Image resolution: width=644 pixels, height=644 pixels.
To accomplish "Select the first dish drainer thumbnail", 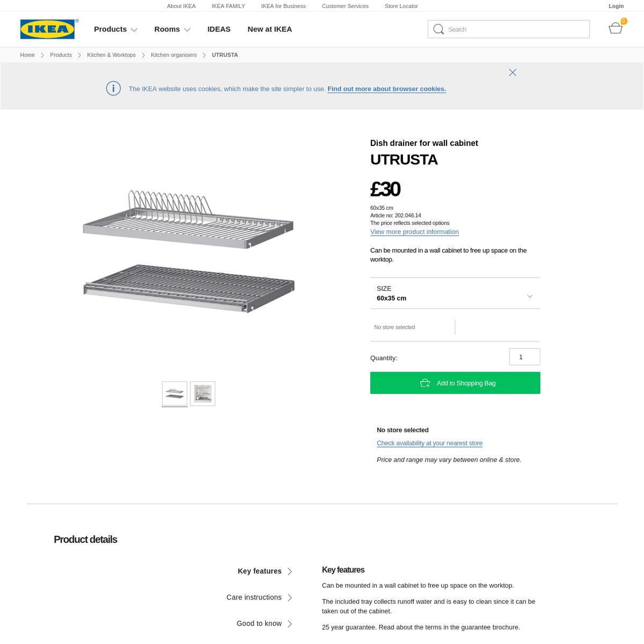I will tap(174, 394).
